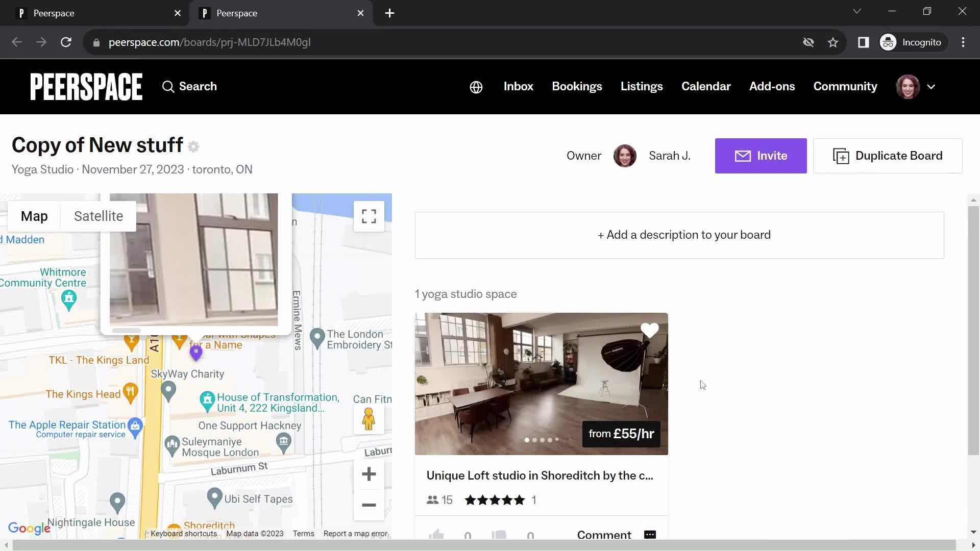The height and width of the screenshot is (551, 980).
Task: Click the settings gear icon on board title
Action: [x=194, y=146]
